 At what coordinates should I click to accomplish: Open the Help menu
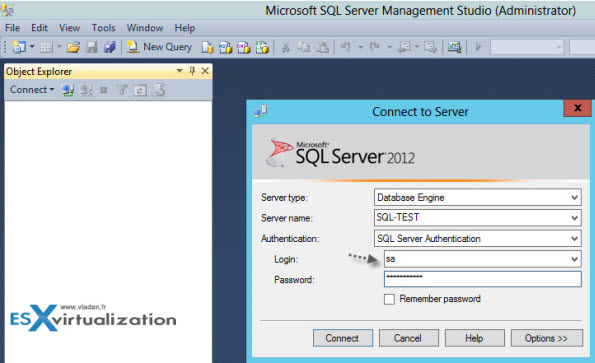[185, 28]
